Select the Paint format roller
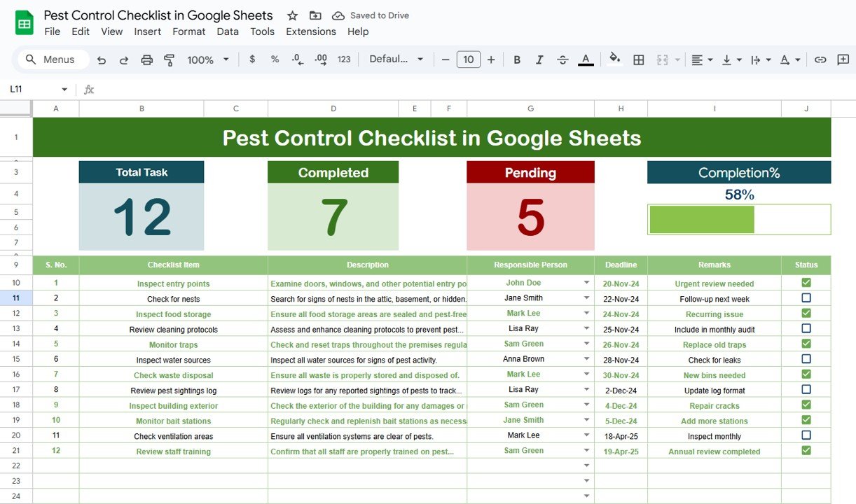Screen dimensions: 856x504 169,60
